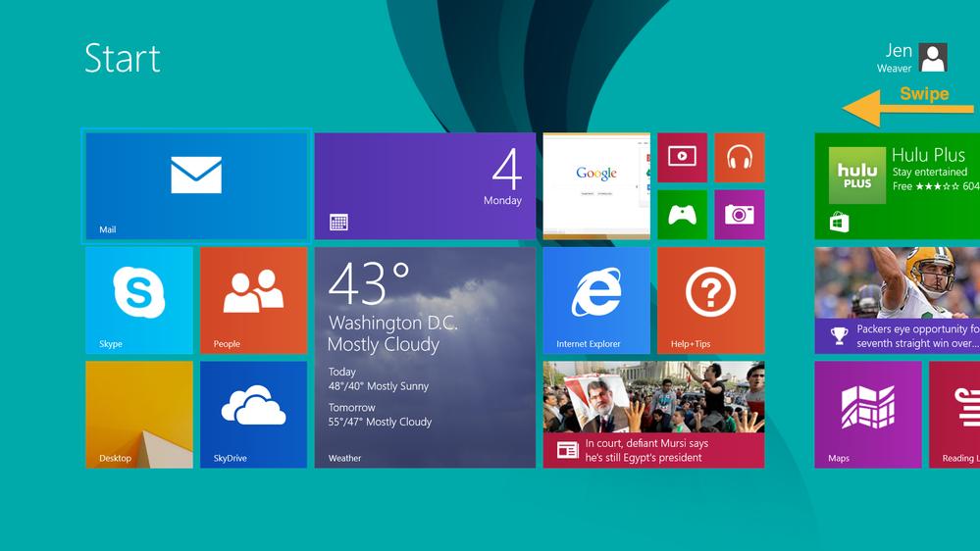Open the Desktop tile
The image size is (980, 551).
(x=139, y=415)
